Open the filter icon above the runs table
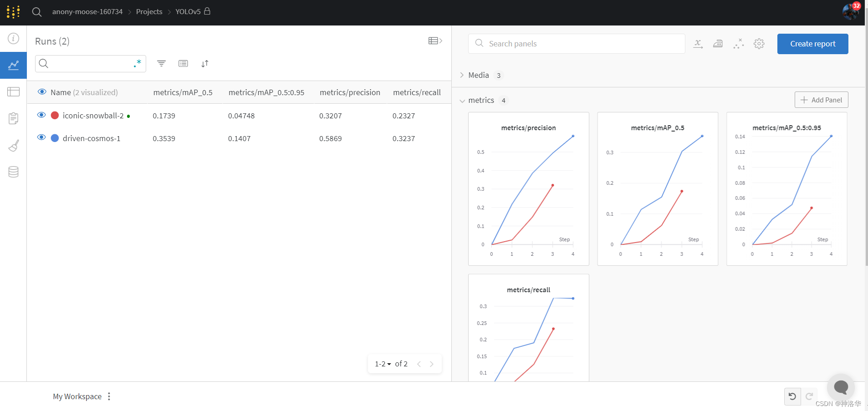The width and height of the screenshot is (868, 411). 161,63
